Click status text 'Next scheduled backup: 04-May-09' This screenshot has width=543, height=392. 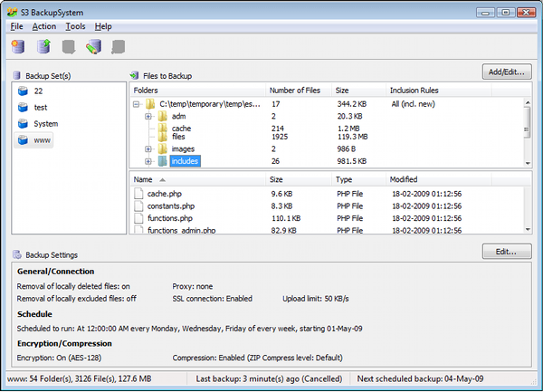point(420,378)
